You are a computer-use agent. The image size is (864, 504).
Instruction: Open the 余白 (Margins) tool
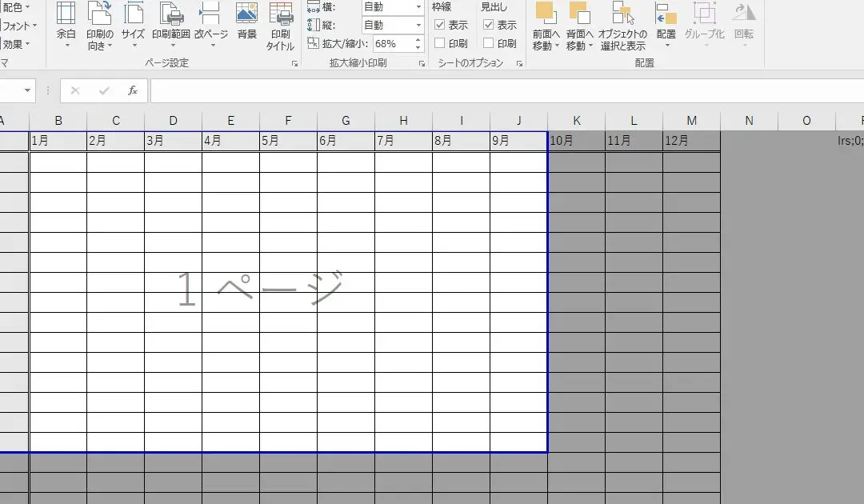tap(66, 24)
